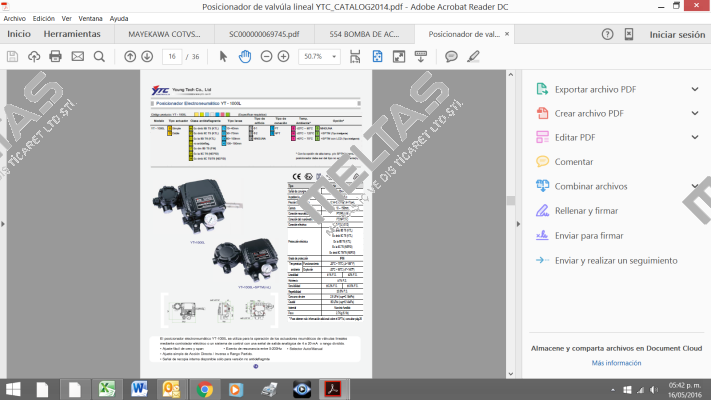
Task: Print the PDF document
Action: coord(55,56)
